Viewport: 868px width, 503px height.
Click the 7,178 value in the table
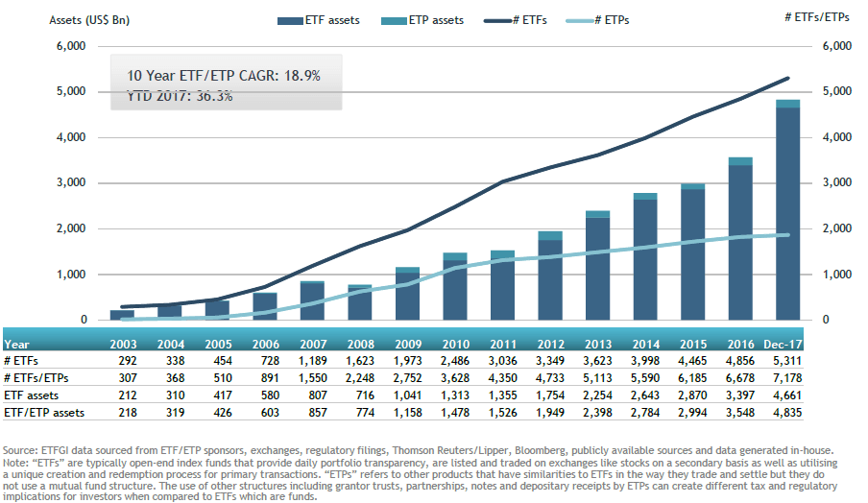pos(788,379)
